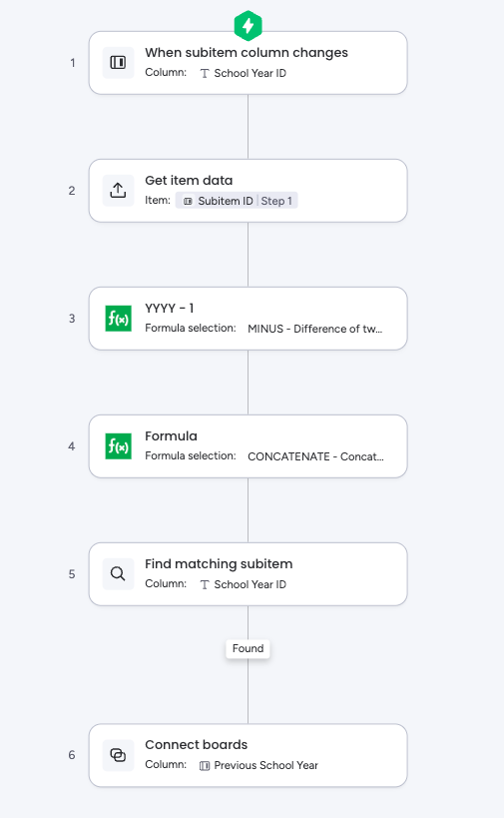Open the 'When subitem column changes' trigger

(249, 63)
